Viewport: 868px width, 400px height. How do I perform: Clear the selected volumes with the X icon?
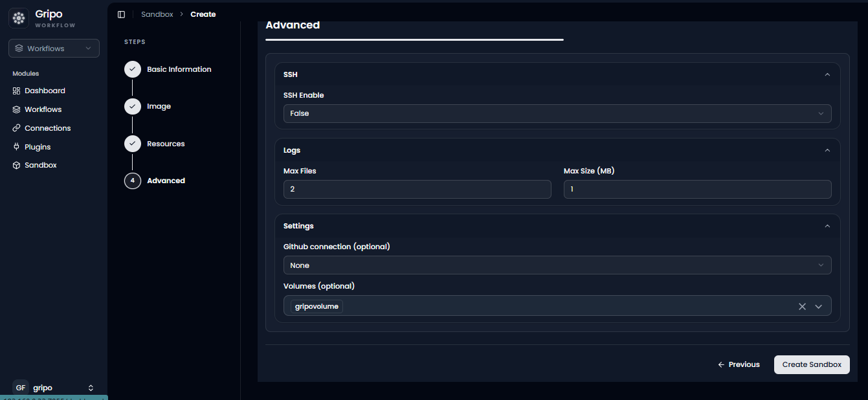pos(802,306)
